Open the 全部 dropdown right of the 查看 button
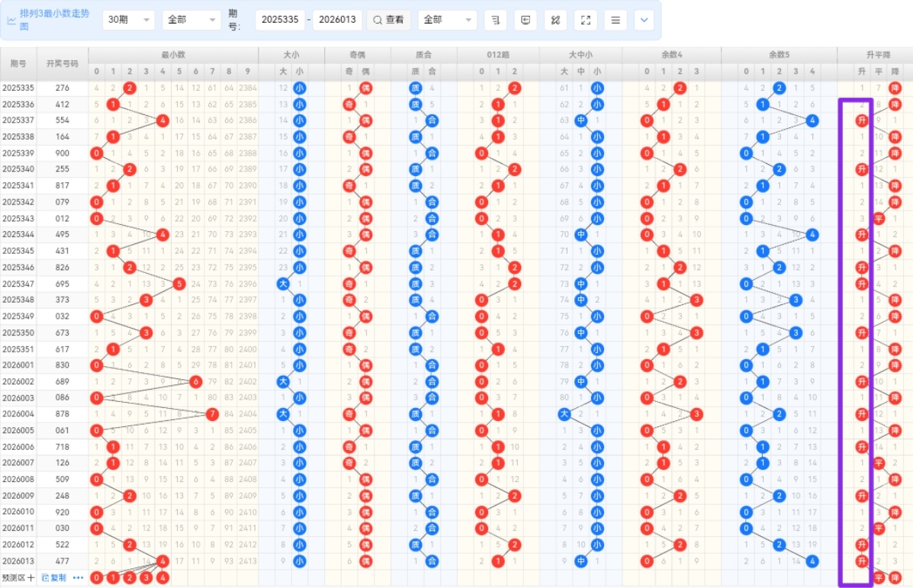 pyautogui.click(x=447, y=20)
